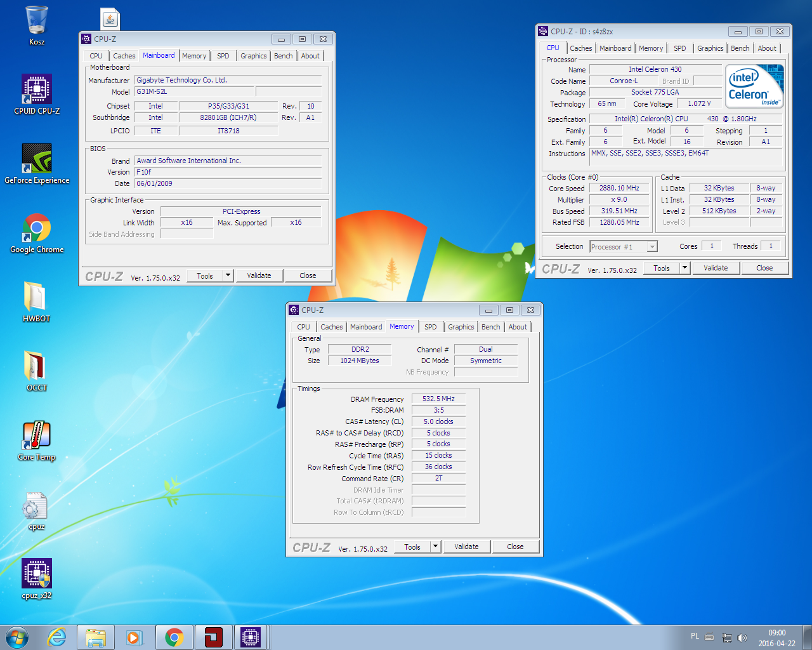The image size is (812, 650).
Task: Open Internet Explorer from taskbar
Action: coord(56,637)
